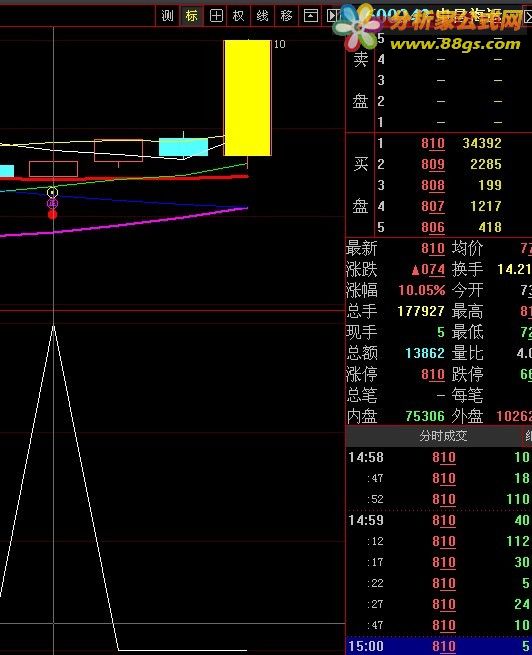Click the 外盘 label

point(468,416)
